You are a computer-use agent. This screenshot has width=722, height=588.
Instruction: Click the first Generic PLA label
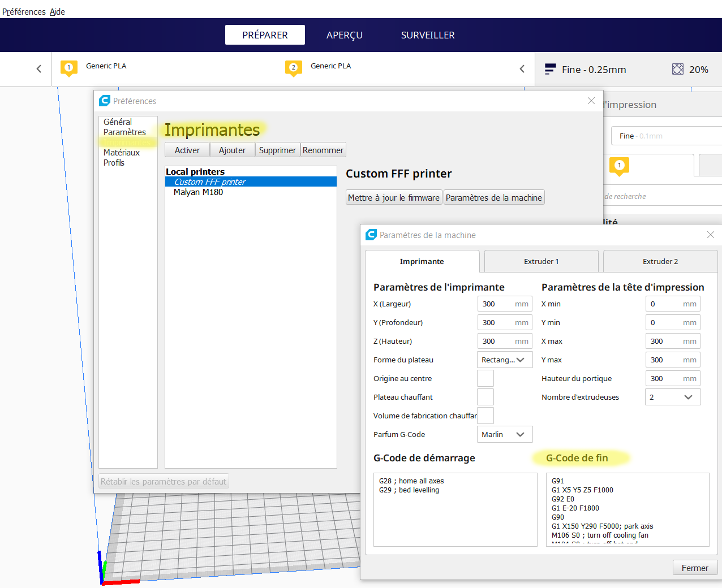106,66
